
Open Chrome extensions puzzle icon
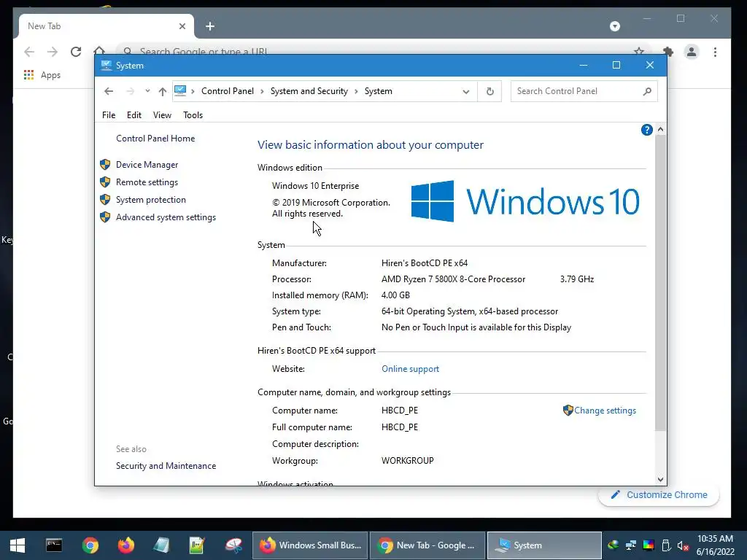pyautogui.click(x=668, y=52)
